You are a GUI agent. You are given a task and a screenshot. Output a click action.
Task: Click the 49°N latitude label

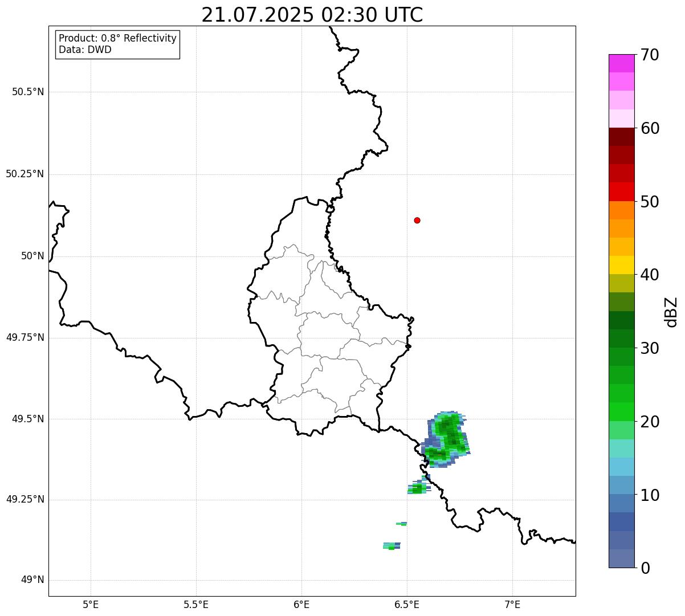[32, 580]
